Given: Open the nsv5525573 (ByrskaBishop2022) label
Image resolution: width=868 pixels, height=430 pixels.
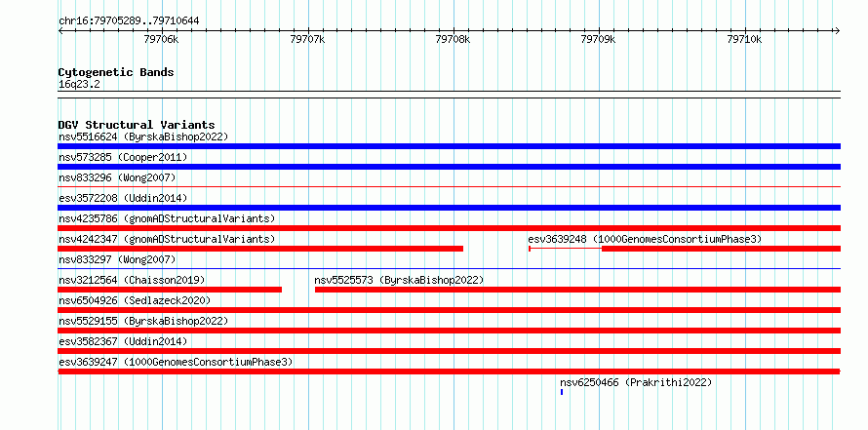Looking at the screenshot, I should coord(399,280).
